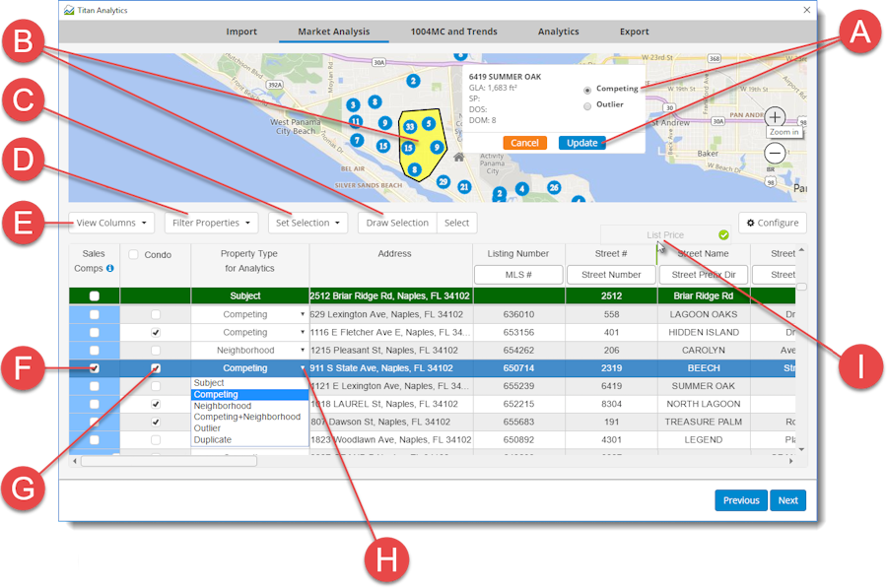887x588 pixels.
Task: Choose Competing+Neighborhood from the open dropdown list
Action: pyautogui.click(x=247, y=417)
